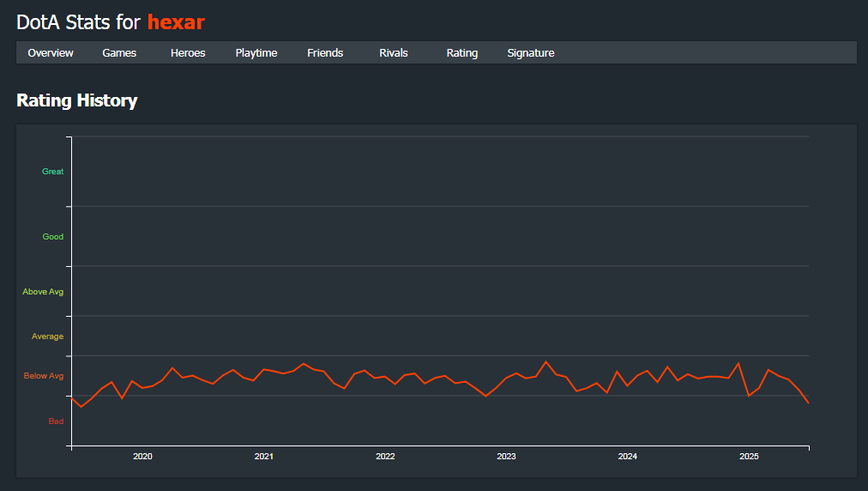Open the Heroes tab
The height and width of the screenshot is (491, 868).
(188, 52)
